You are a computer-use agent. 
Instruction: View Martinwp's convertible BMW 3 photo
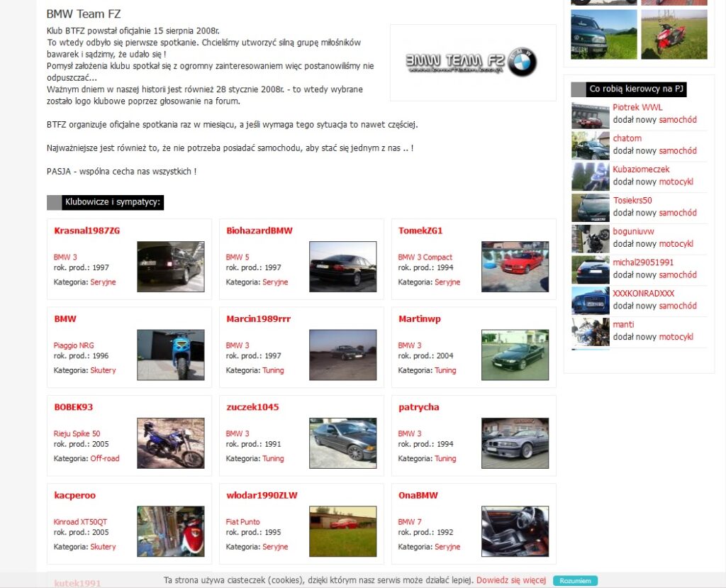pos(515,355)
